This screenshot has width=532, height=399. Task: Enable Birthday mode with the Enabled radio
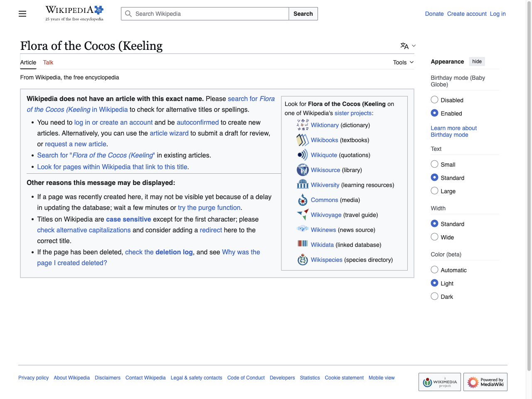[x=434, y=113]
